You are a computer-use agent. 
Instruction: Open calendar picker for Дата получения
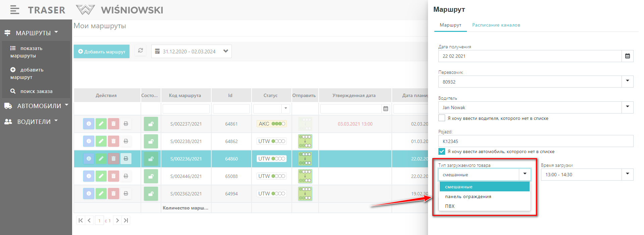coord(627,56)
